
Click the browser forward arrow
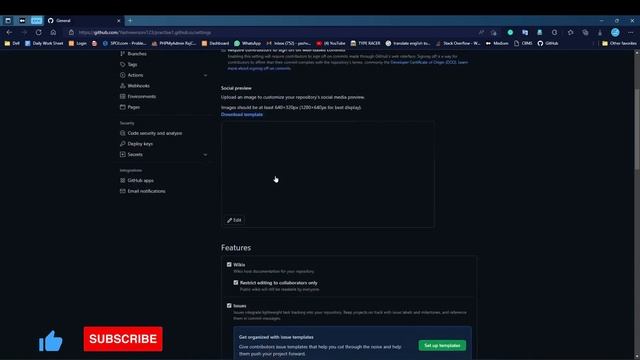pyautogui.click(x=24, y=32)
